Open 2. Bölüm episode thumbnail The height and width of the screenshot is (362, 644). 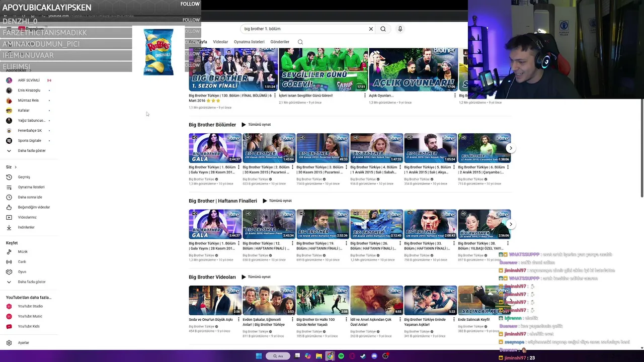[269, 148]
